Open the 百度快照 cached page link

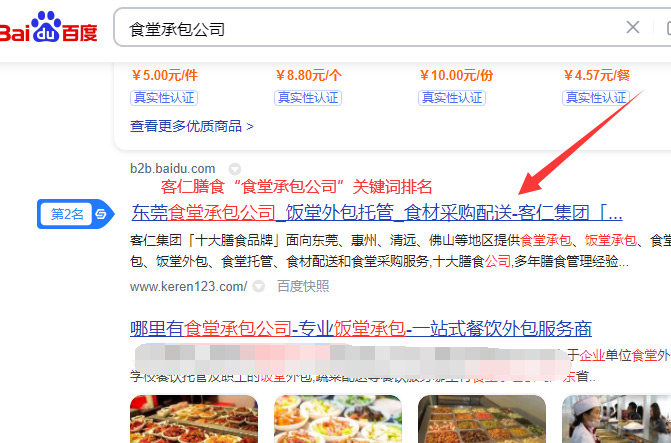click(x=303, y=286)
